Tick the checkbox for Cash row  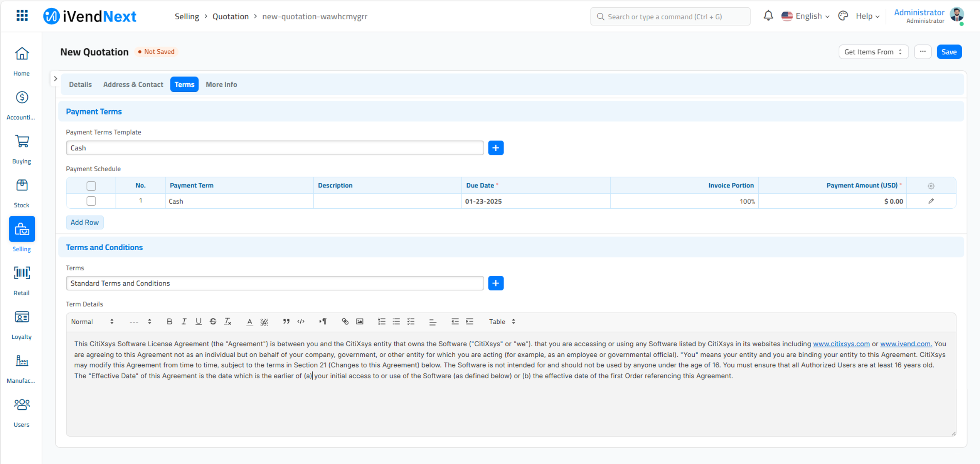pos(91,201)
